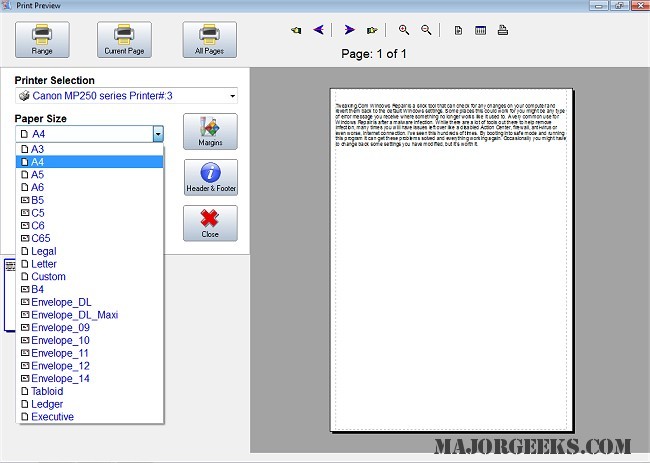Image resolution: width=650 pixels, height=463 pixels.
Task: Pick B5 paper size
Action: coord(90,200)
